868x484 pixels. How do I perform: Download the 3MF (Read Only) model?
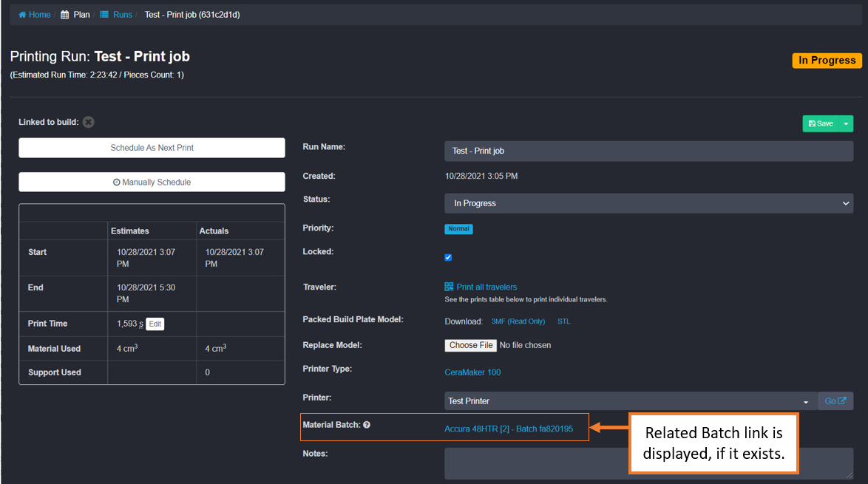518,321
